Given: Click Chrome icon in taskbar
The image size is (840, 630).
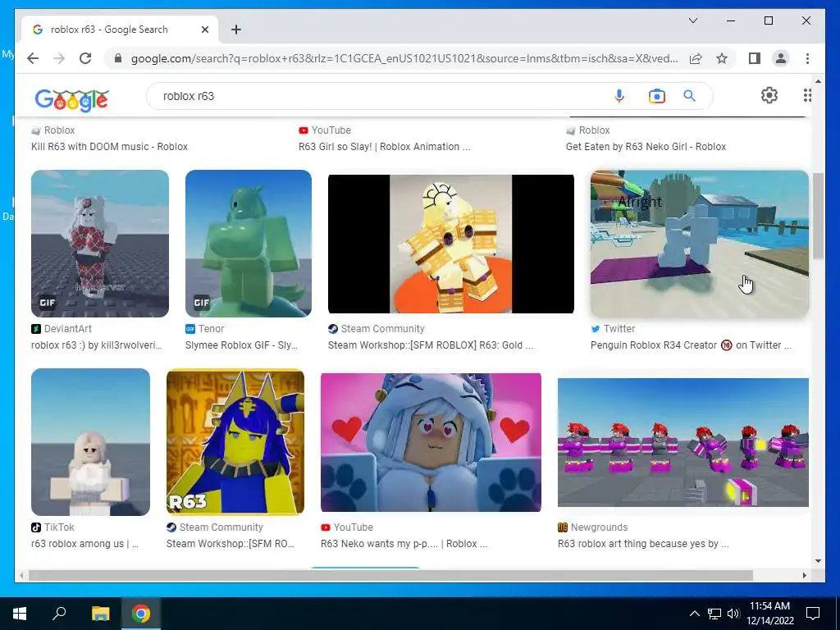Looking at the screenshot, I should pos(141,614).
